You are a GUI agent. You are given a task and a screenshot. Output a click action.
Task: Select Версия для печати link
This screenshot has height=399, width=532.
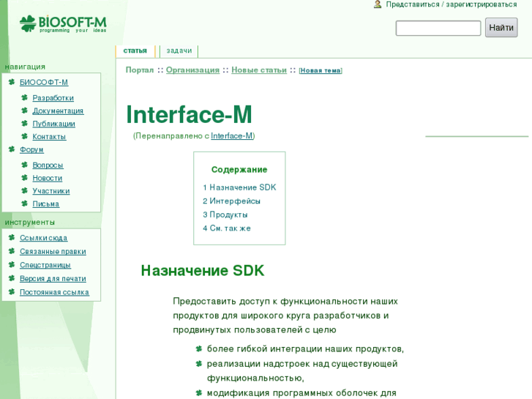point(53,278)
